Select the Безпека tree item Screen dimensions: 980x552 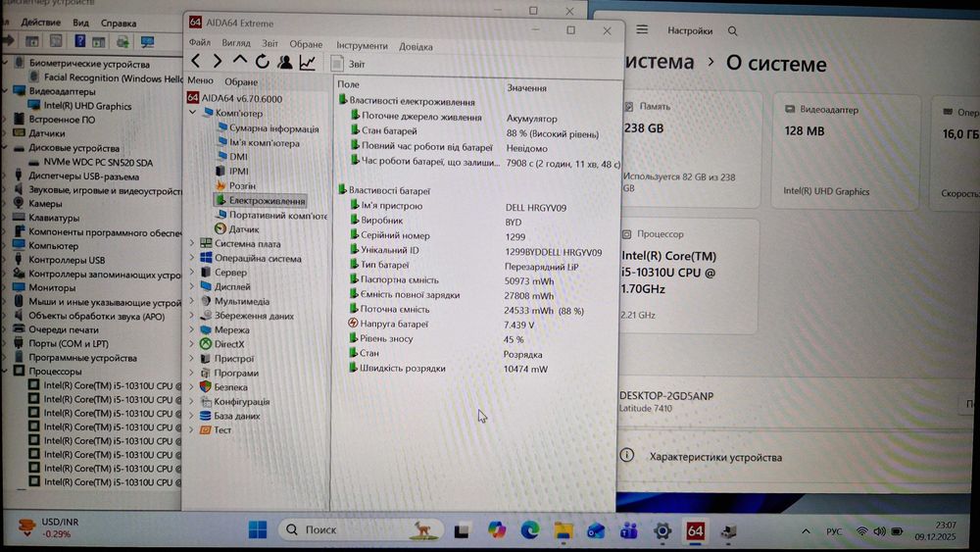[x=223, y=387]
